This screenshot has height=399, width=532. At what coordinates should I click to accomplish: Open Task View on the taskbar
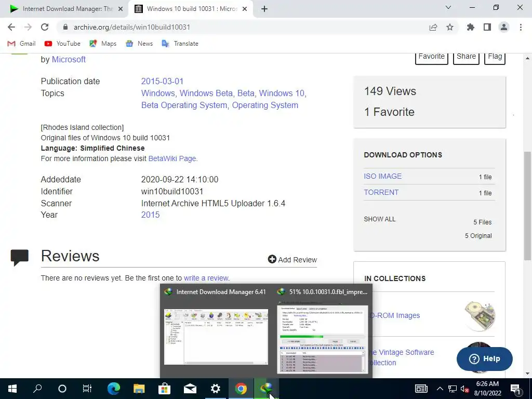(x=87, y=389)
